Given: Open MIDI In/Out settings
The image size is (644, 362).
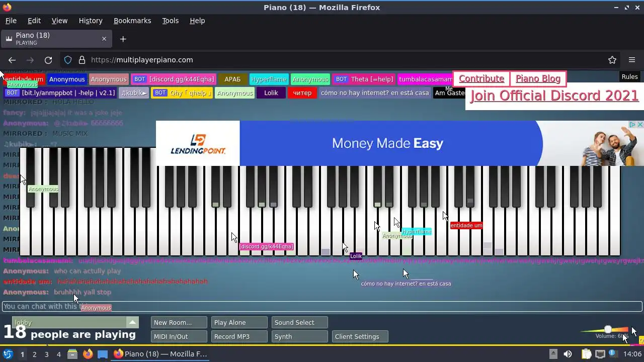Looking at the screenshot, I should tap(179, 336).
